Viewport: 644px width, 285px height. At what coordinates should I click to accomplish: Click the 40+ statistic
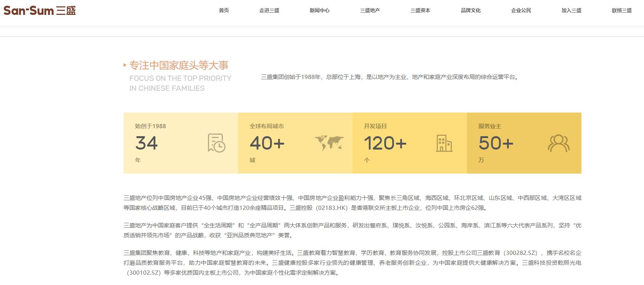[x=267, y=143]
